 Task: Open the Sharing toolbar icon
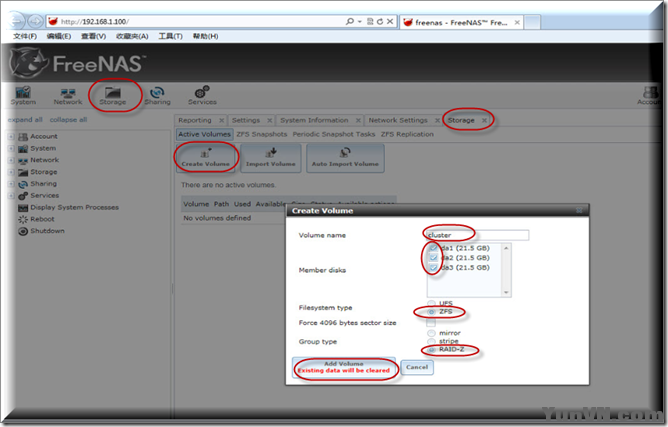click(x=157, y=96)
